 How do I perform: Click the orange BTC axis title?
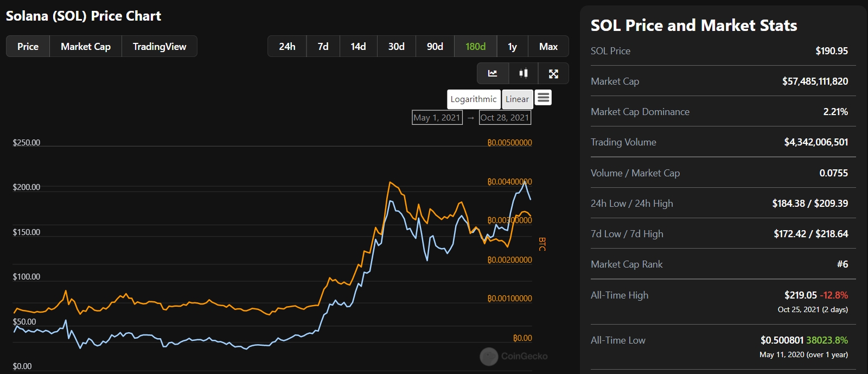click(541, 244)
